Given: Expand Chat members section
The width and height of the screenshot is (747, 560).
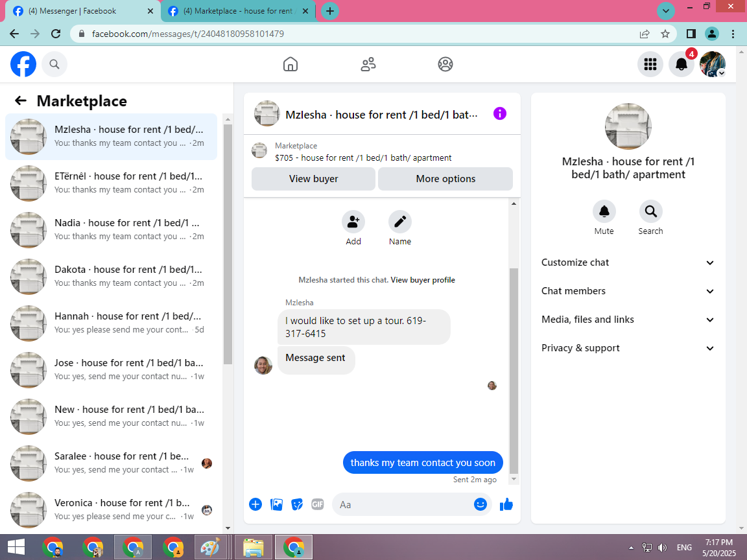Looking at the screenshot, I should (628, 291).
